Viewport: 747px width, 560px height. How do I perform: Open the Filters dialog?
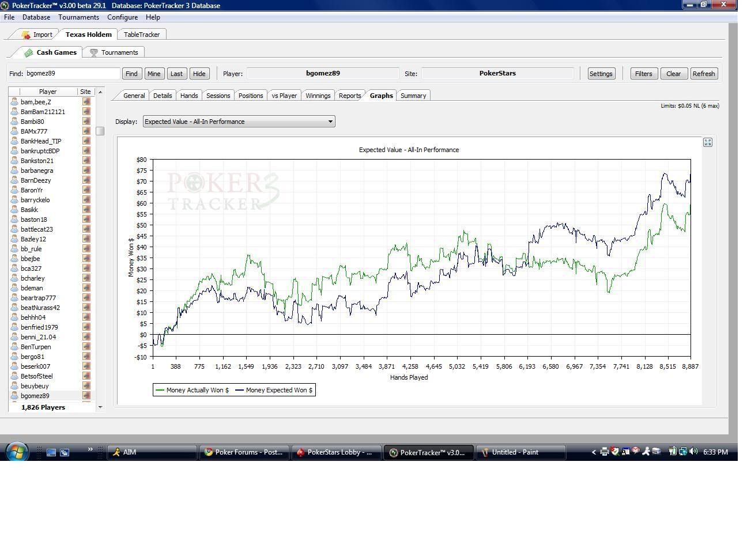tap(643, 74)
